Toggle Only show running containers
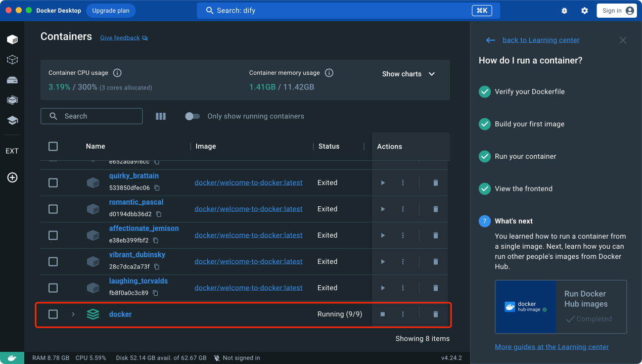Screen dimensions: 642x364 [x=192, y=116]
